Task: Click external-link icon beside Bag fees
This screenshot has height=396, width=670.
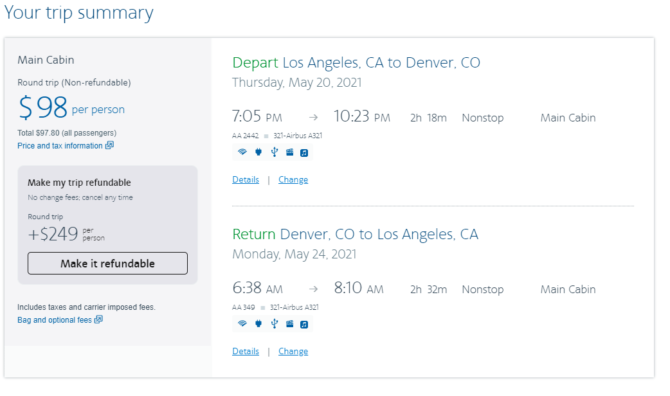Action: (x=98, y=320)
